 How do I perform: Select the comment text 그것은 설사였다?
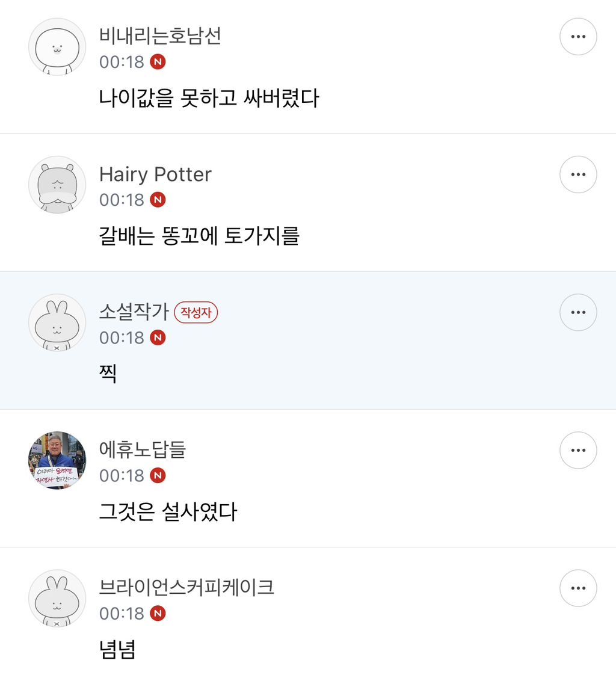168,512
